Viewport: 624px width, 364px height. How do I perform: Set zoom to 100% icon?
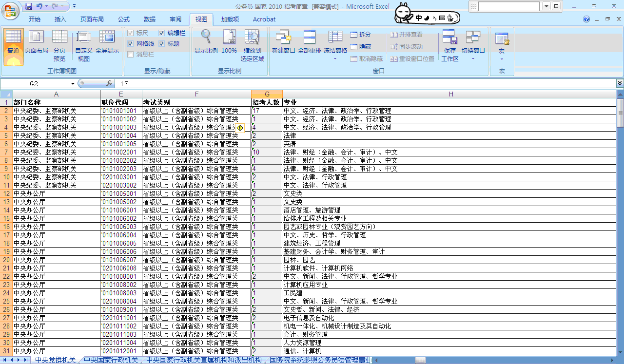229,38
